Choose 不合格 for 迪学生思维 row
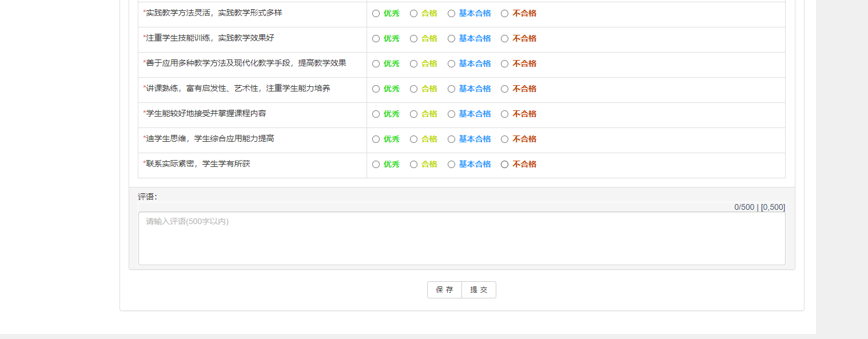Image resolution: width=868 pixels, height=339 pixels. 504,139
